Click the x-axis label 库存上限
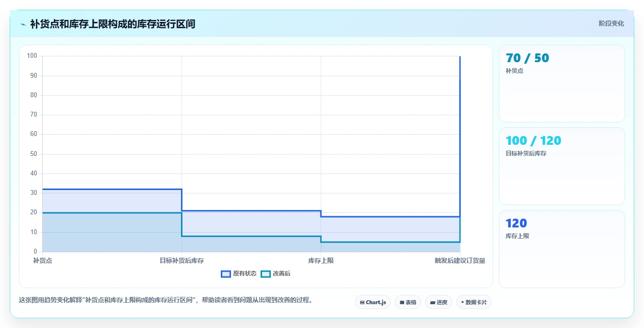This screenshot has width=644, height=328. 321,260
